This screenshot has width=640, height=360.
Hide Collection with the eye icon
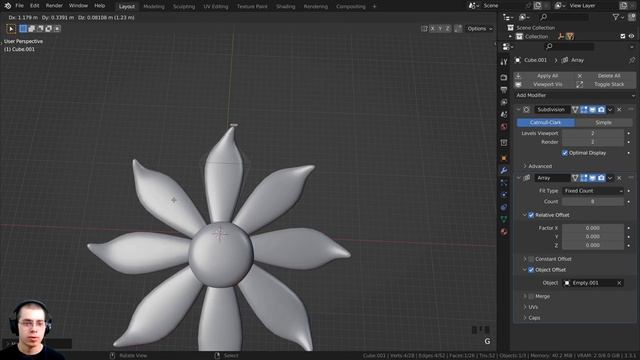[x=631, y=36]
